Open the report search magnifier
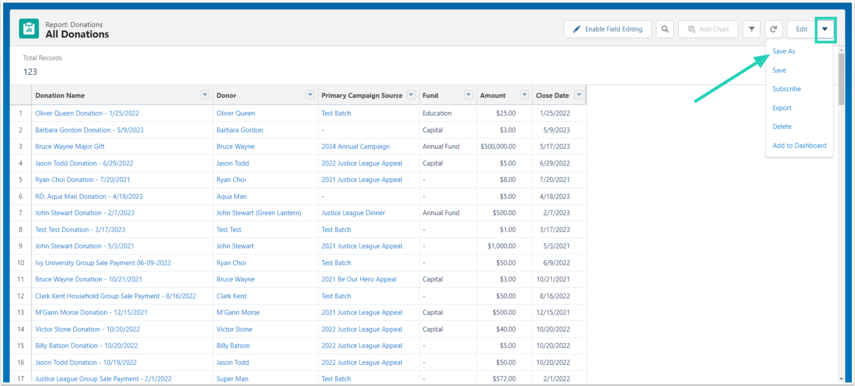 click(x=665, y=29)
